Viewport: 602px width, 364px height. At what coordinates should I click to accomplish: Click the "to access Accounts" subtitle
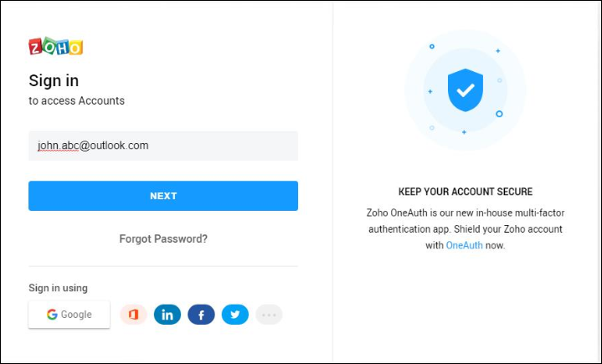coord(76,101)
